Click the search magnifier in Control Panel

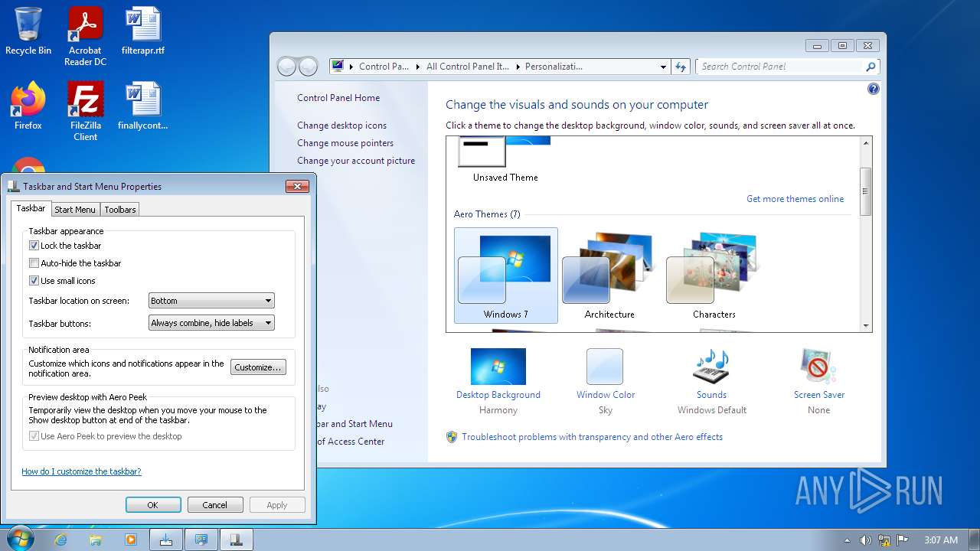[x=871, y=67]
